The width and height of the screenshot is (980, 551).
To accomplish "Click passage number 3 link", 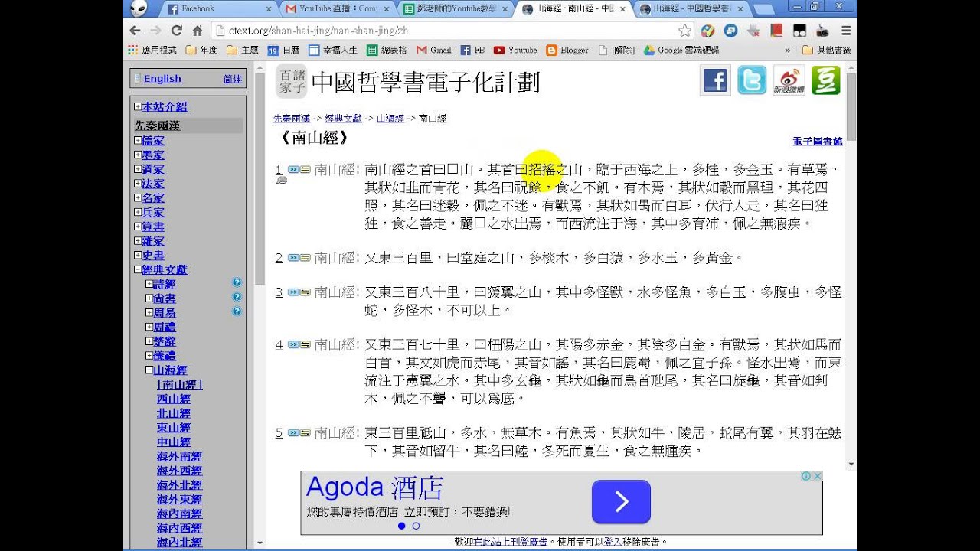I will pyautogui.click(x=279, y=292).
